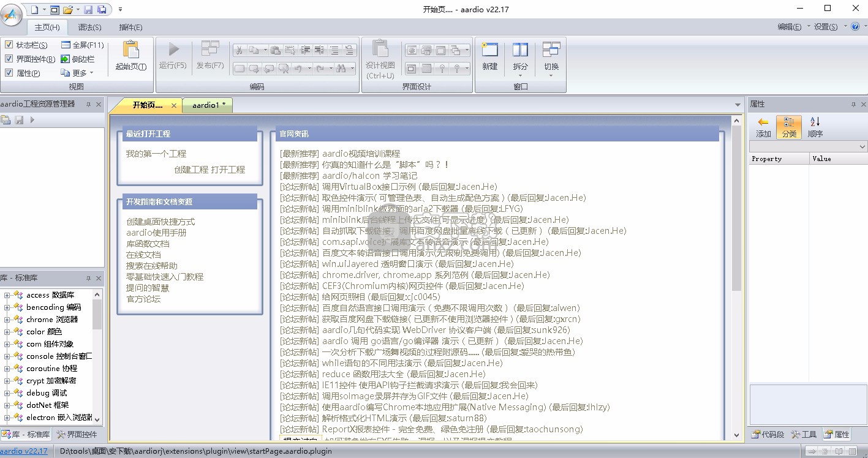Screen dimensions: 868x458
Task: Click the Property column header
Action: pyautogui.click(x=779, y=159)
